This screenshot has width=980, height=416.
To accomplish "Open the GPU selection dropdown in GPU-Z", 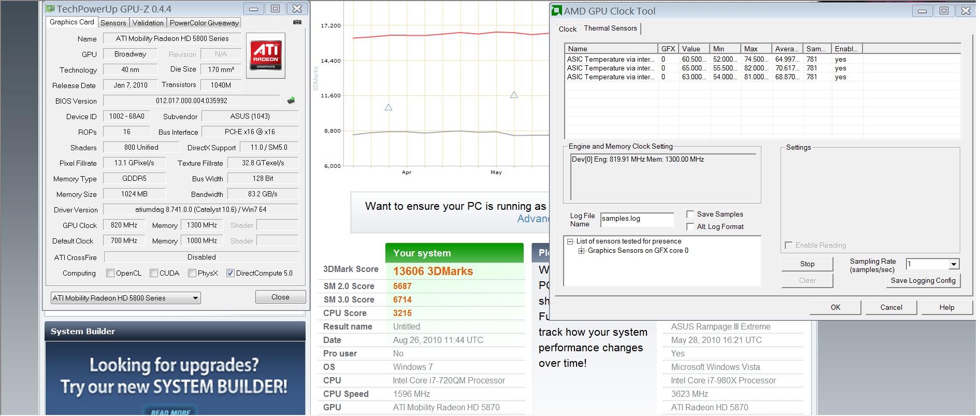I will [195, 298].
